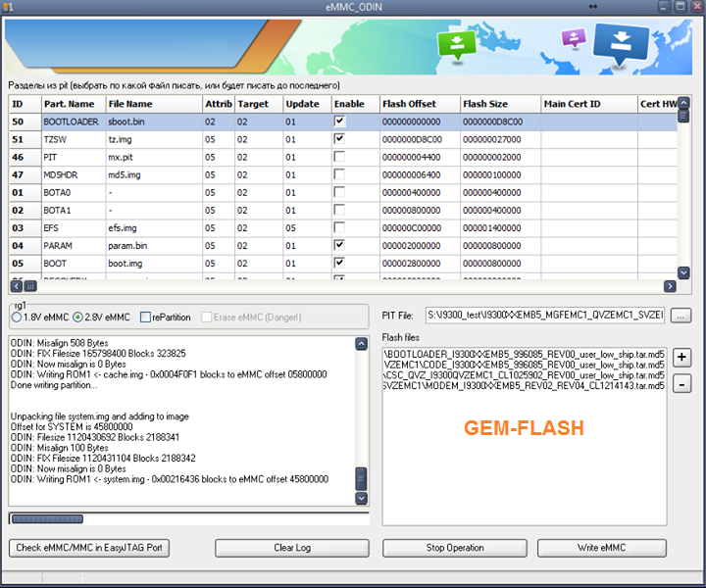
Task: Click the Clear Log button
Action: pos(292,548)
